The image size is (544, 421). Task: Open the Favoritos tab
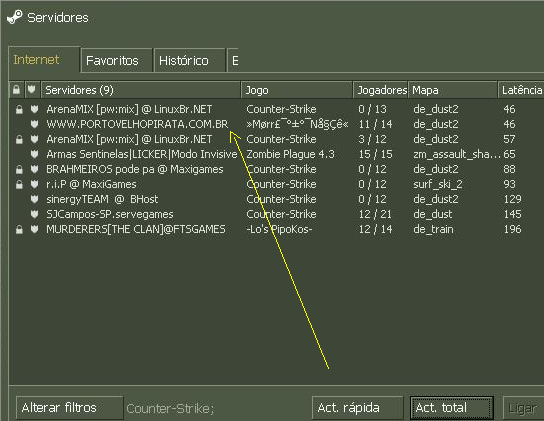pos(117,61)
